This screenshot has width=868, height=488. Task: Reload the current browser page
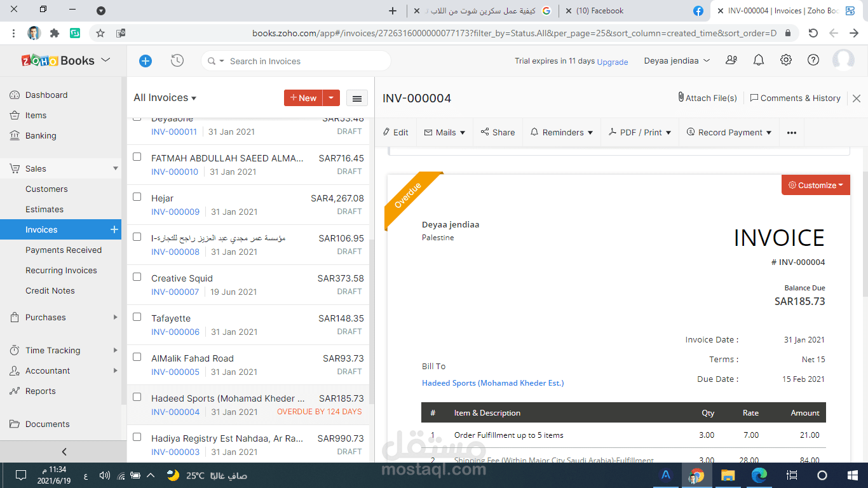pos(813,33)
